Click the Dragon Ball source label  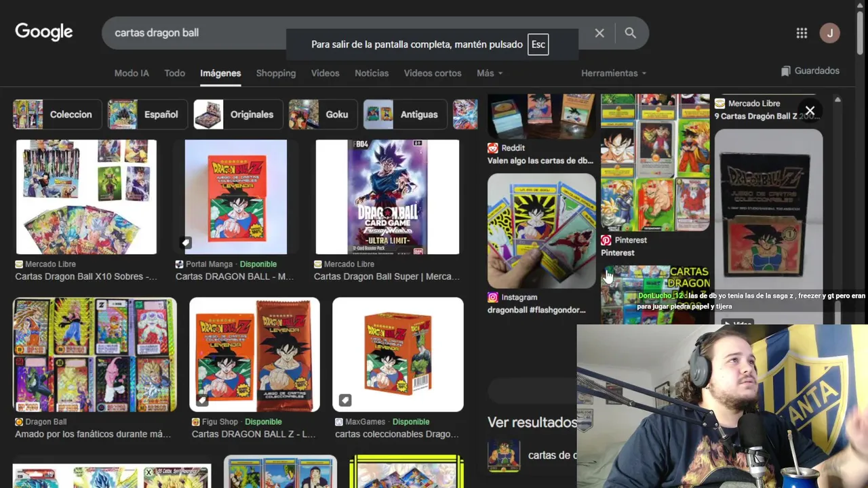click(x=45, y=422)
